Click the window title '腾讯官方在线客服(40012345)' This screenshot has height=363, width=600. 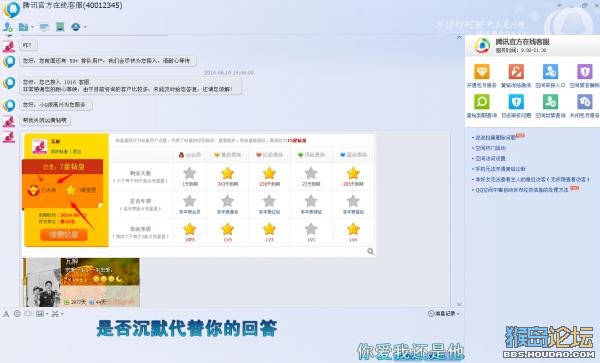click(73, 6)
